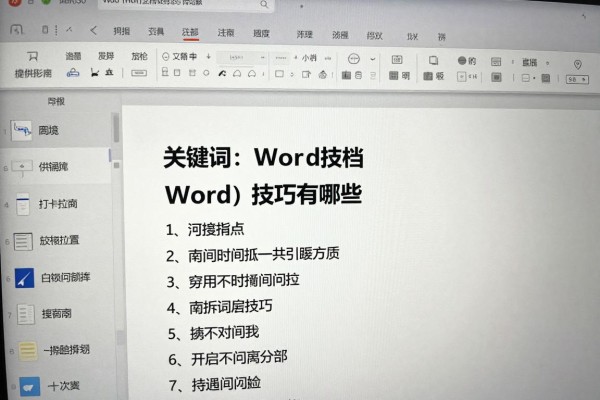Click the blue folder icon beside 十次窦
This screenshot has width=600, height=400.
point(30,387)
